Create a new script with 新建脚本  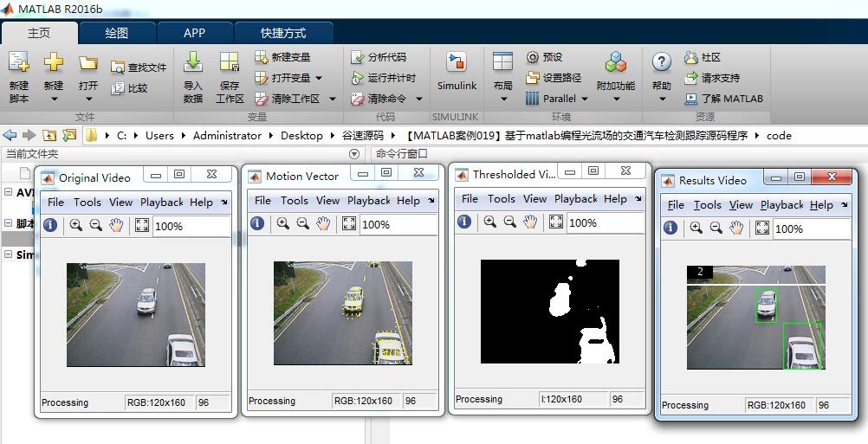coord(19,77)
